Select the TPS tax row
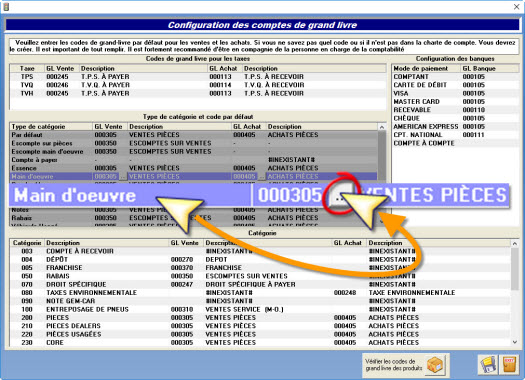525x380 pixels. tap(198, 77)
